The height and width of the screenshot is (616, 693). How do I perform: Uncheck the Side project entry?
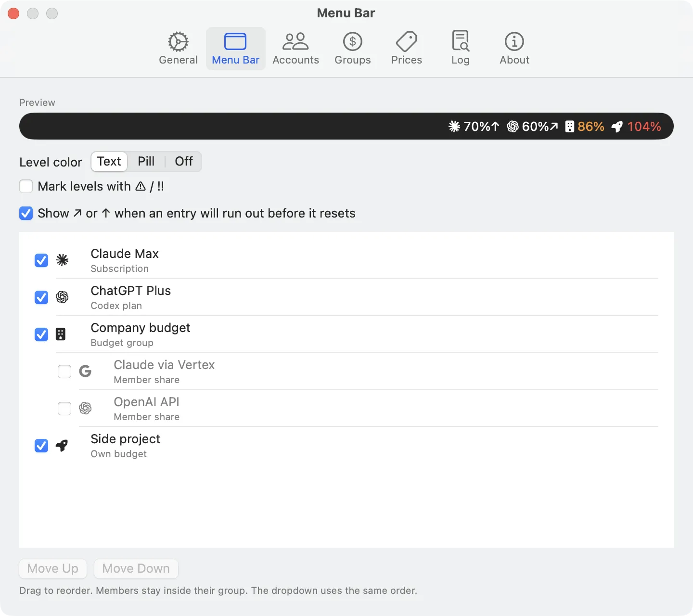tap(41, 446)
